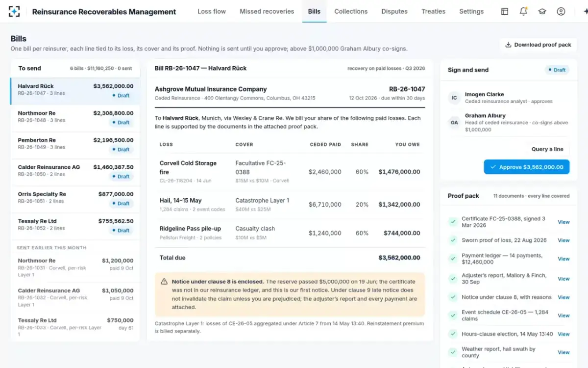Click the $6,710,000 ceded paid value
The width and height of the screenshot is (588, 368).
(x=325, y=204)
